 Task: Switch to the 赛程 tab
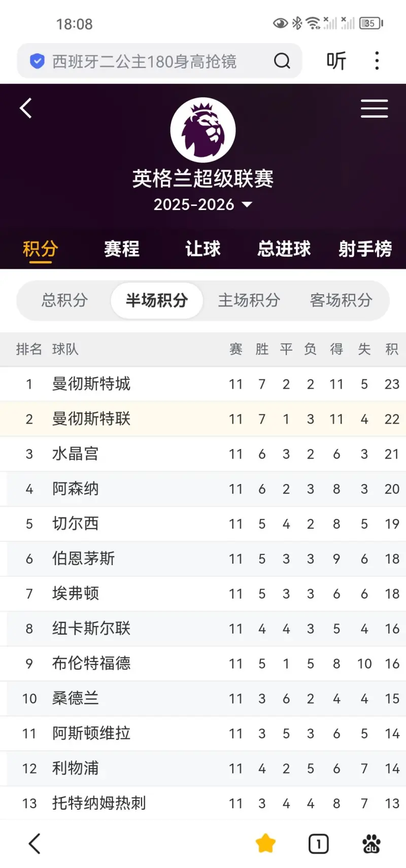pos(121,249)
